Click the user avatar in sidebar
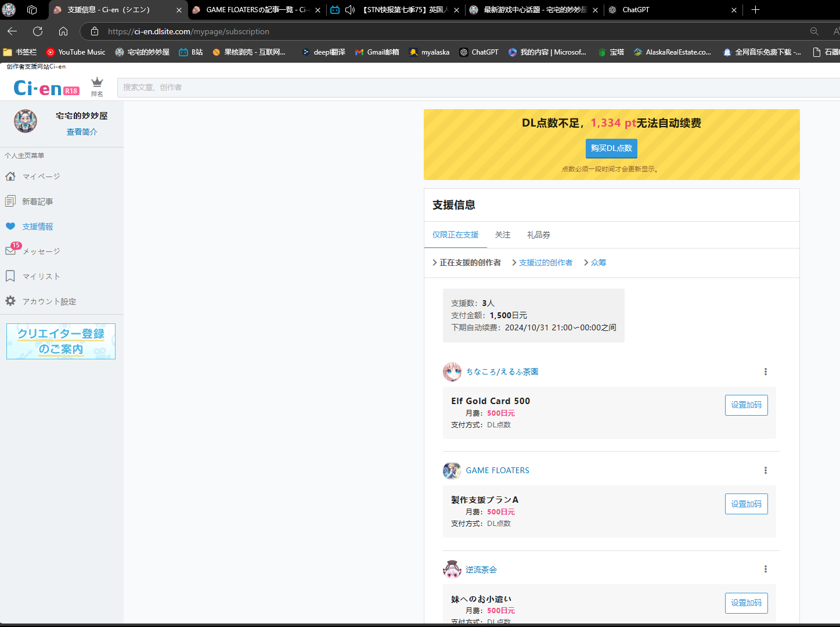 tap(26, 121)
